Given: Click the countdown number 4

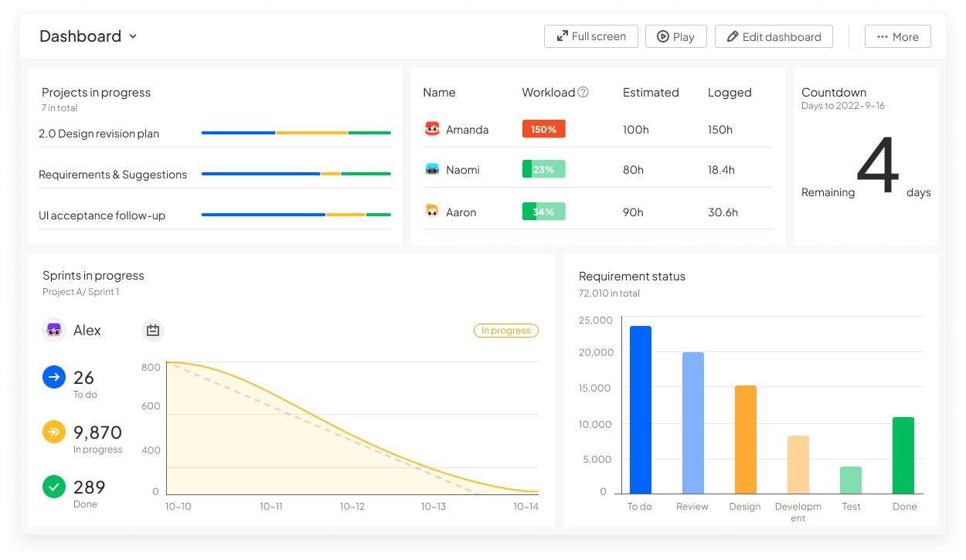Looking at the screenshot, I should (x=878, y=166).
